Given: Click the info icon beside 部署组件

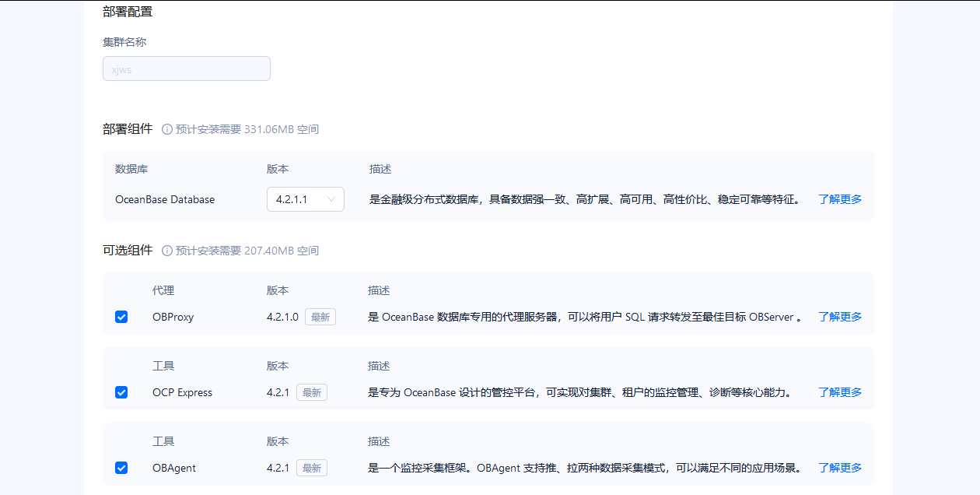Looking at the screenshot, I should pyautogui.click(x=167, y=129).
